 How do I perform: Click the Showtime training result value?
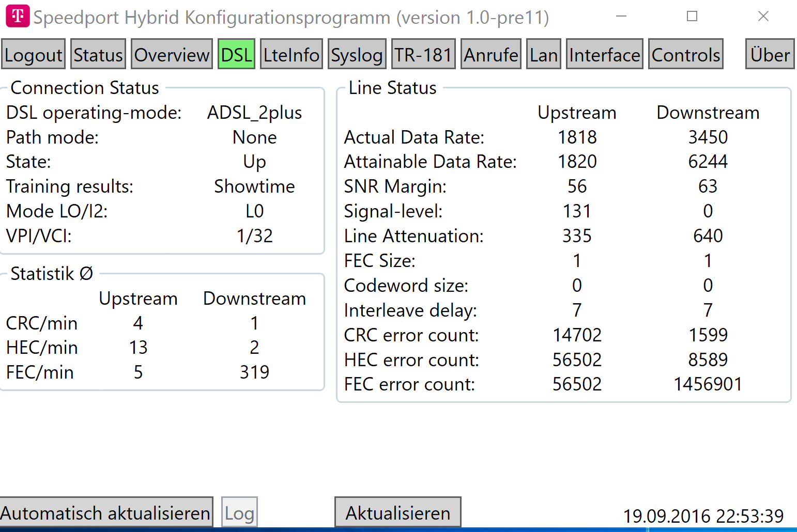254,186
